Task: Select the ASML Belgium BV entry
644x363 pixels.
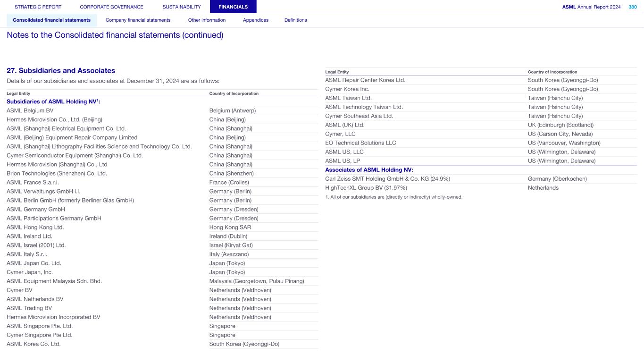Action: tap(30, 110)
